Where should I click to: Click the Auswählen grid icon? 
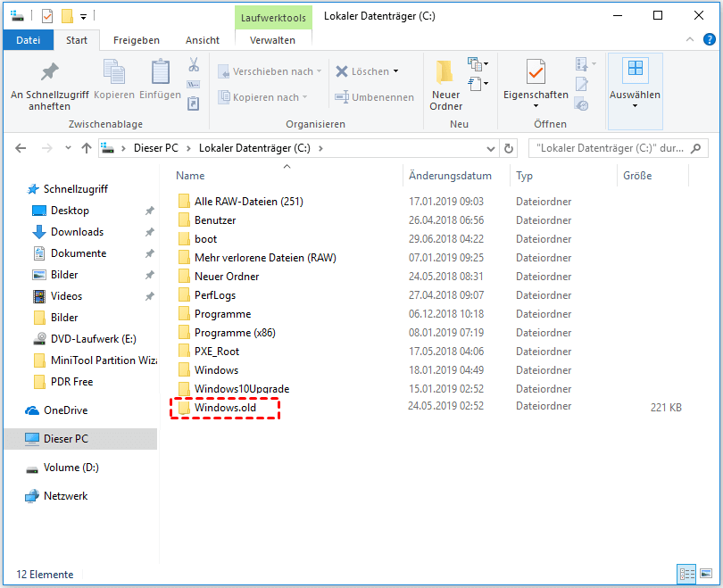[635, 69]
